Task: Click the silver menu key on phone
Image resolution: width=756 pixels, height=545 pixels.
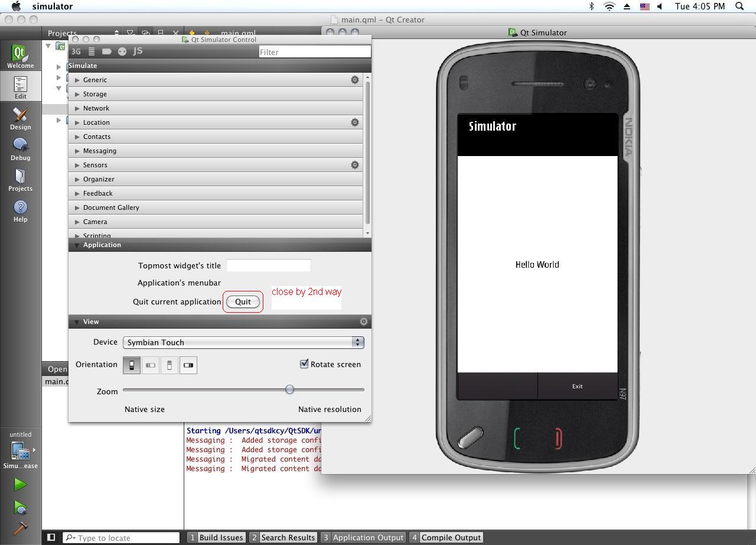Action: (x=471, y=438)
